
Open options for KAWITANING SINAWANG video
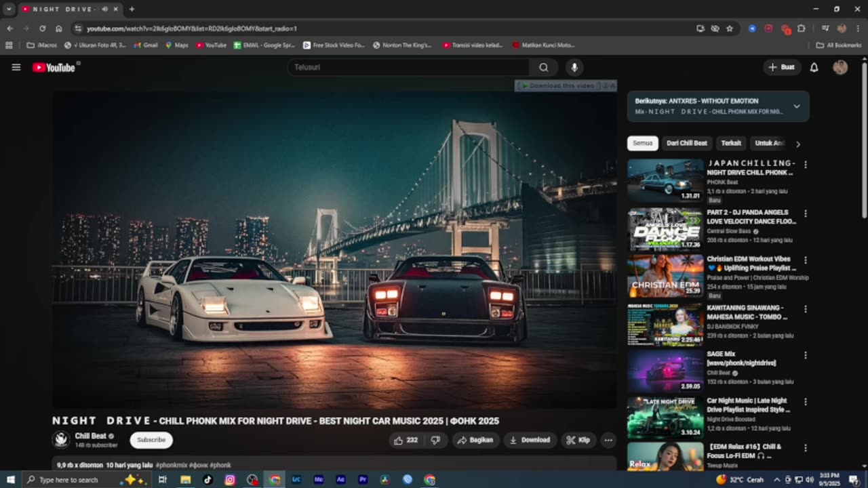(806, 309)
